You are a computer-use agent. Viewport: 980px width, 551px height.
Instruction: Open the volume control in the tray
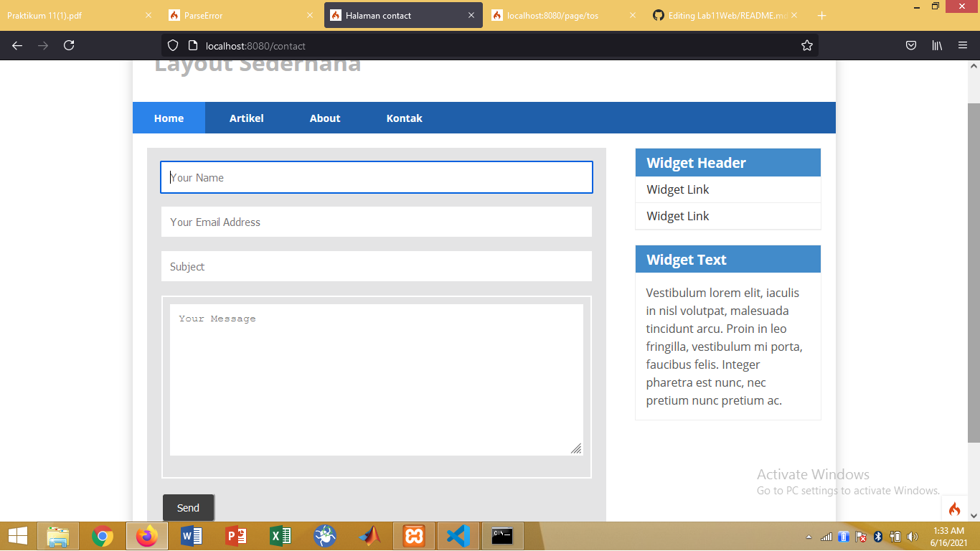click(913, 536)
